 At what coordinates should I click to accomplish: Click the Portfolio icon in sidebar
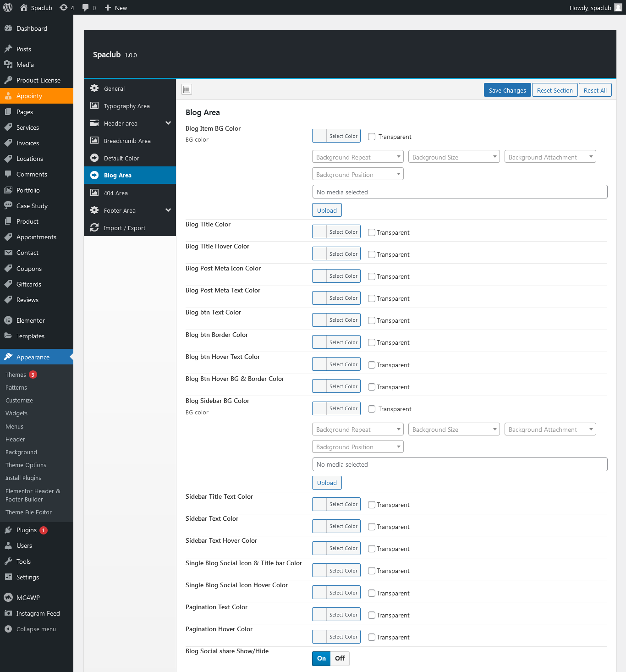tap(8, 190)
